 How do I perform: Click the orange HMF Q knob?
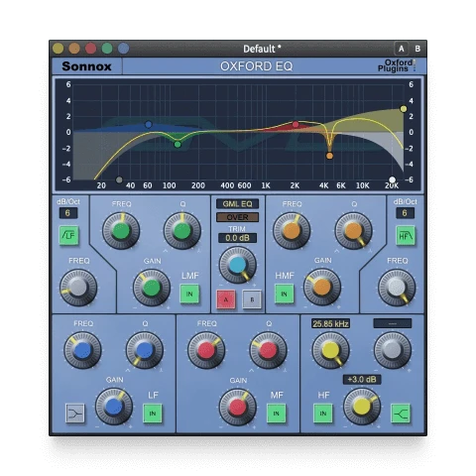pos(353,231)
